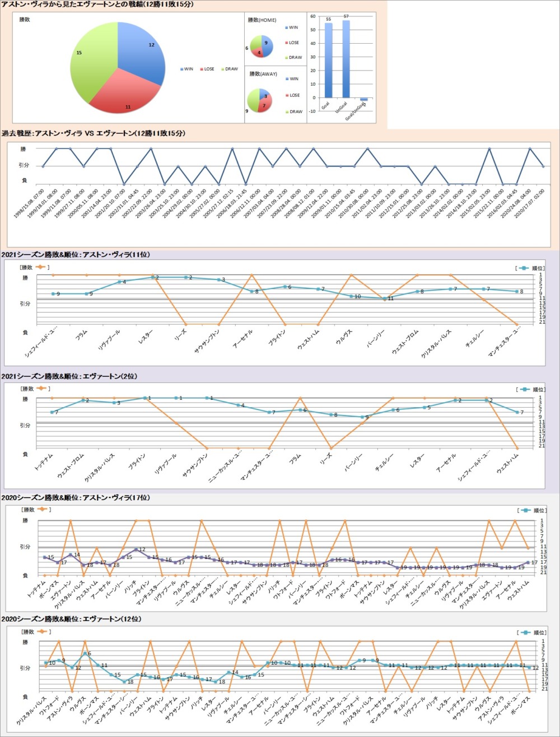Click 勝敗 legend in 2021 Everton chart

click(34, 389)
